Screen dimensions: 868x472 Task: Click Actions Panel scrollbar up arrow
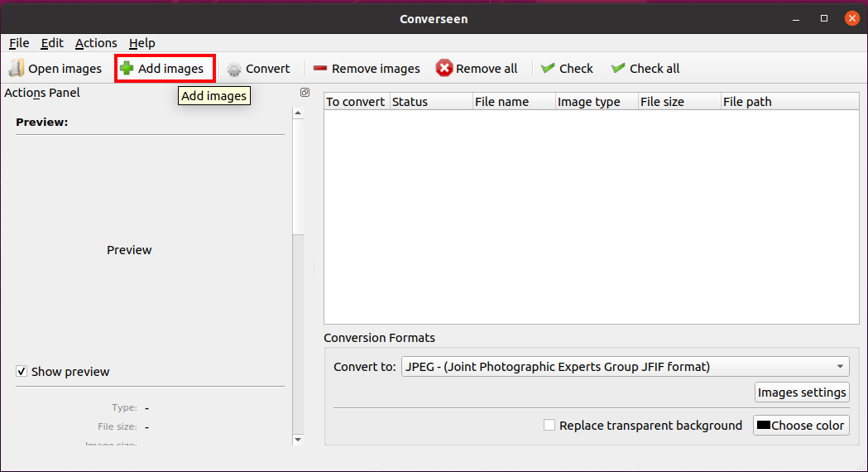[x=298, y=113]
